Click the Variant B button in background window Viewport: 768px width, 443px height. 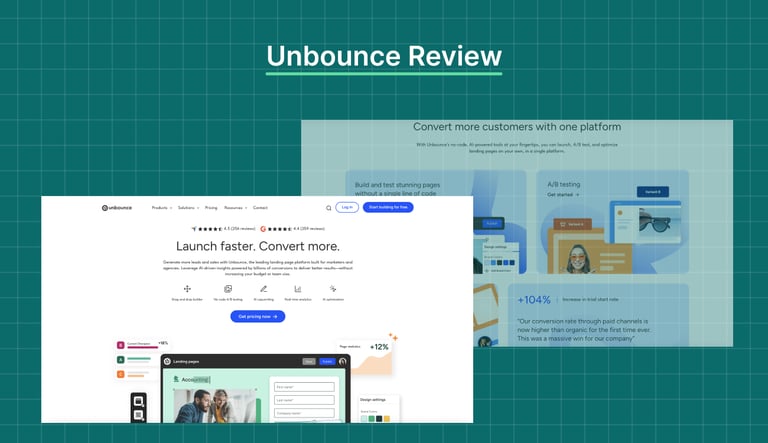coord(653,192)
